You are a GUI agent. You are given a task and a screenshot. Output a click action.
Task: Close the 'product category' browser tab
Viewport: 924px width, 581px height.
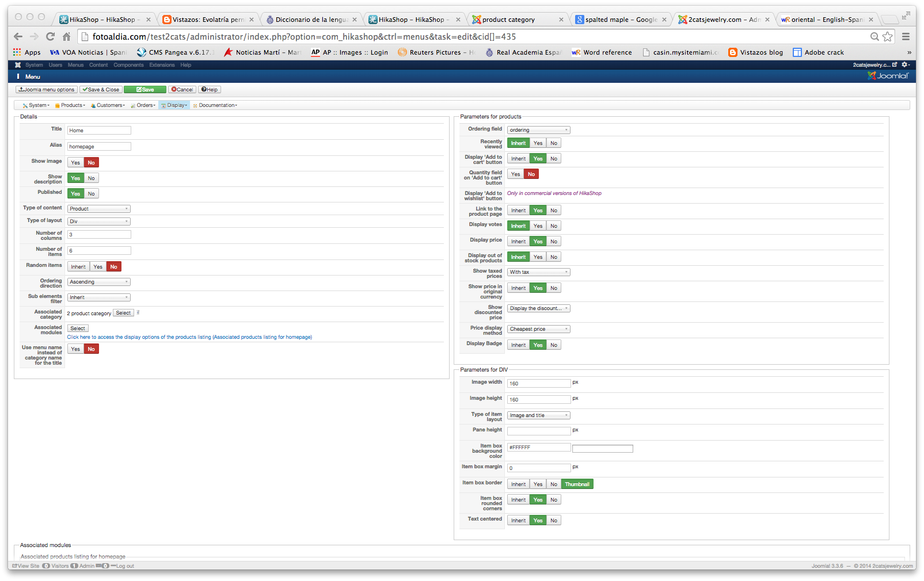coord(561,20)
